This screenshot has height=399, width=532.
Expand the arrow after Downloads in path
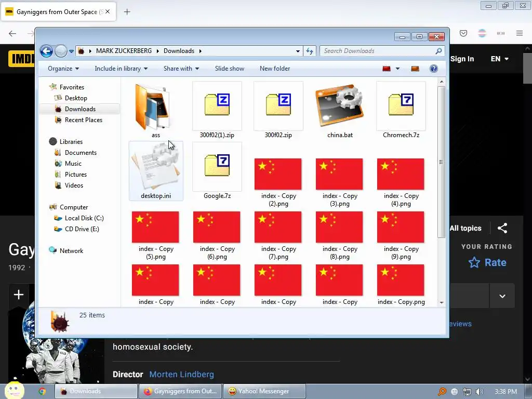200,51
